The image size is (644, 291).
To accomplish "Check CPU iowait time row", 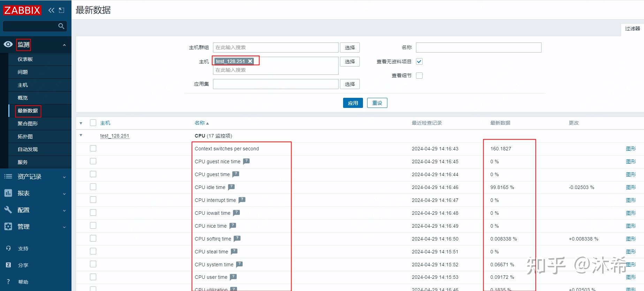I will pos(93,213).
